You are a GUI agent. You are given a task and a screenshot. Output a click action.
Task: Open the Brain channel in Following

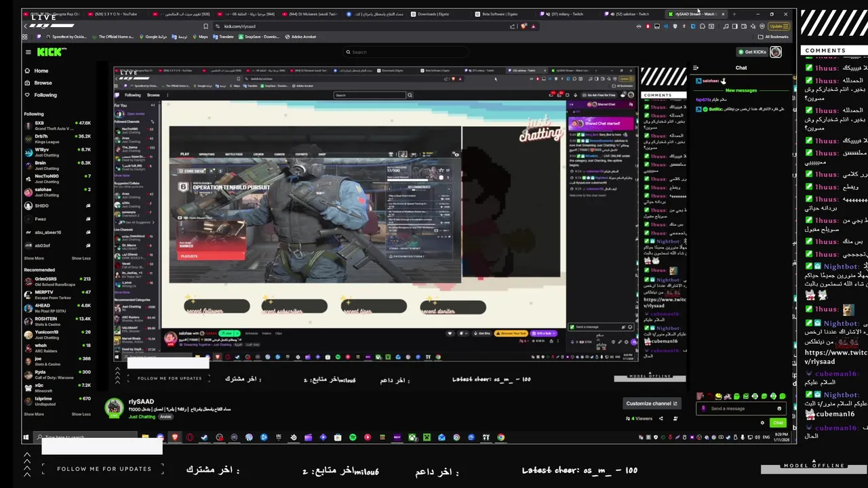[58, 165]
